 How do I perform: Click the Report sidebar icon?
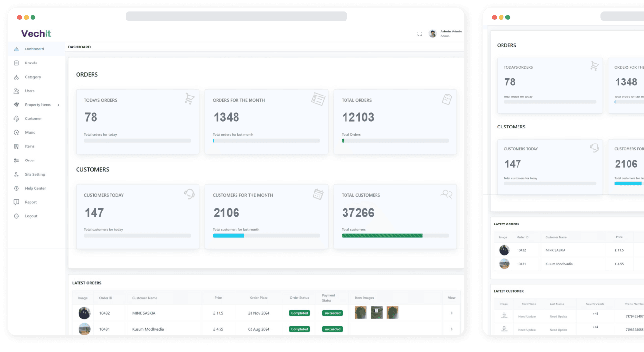[16, 202]
